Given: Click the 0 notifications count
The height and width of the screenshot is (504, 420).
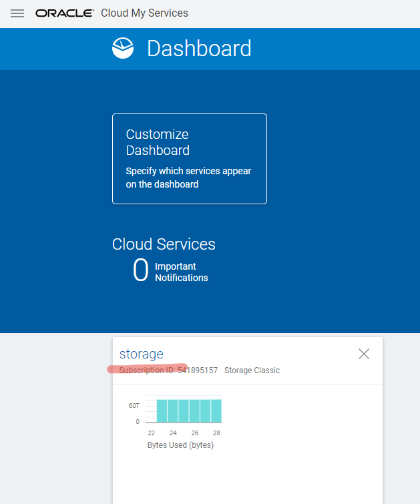Looking at the screenshot, I should (140, 271).
